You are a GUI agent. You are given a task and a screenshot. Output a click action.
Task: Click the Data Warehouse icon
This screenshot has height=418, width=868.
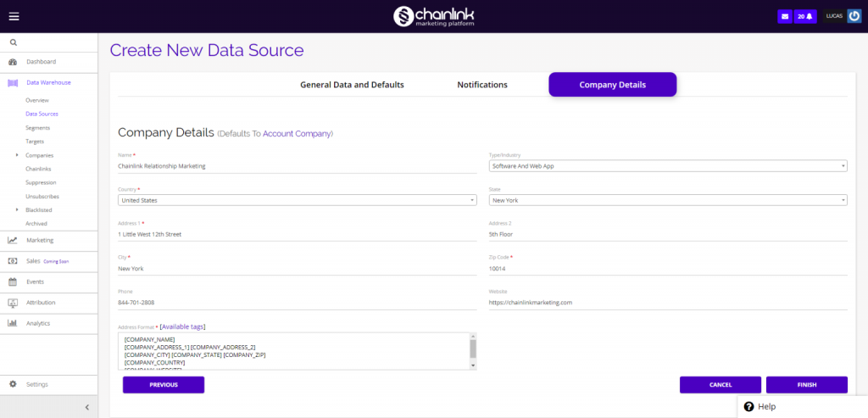13,82
